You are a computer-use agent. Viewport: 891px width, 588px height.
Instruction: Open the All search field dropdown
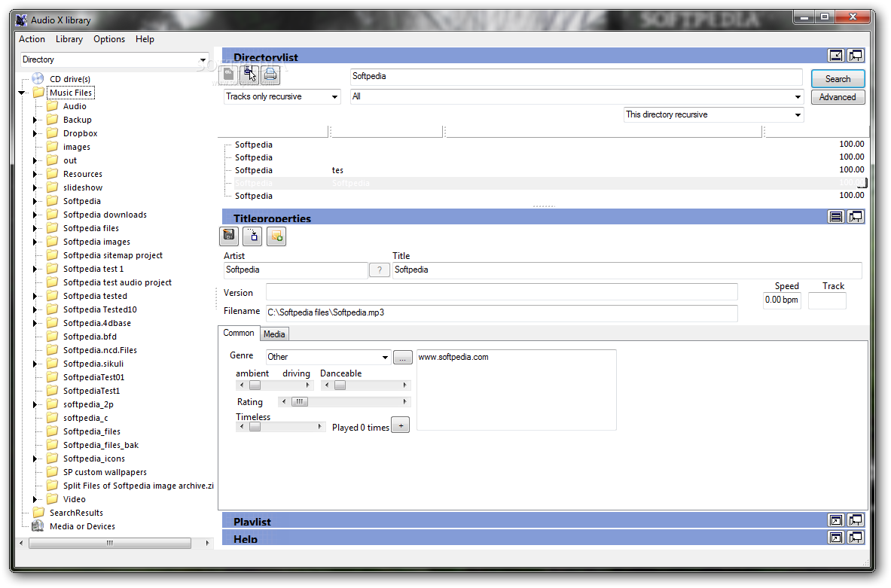pos(798,96)
